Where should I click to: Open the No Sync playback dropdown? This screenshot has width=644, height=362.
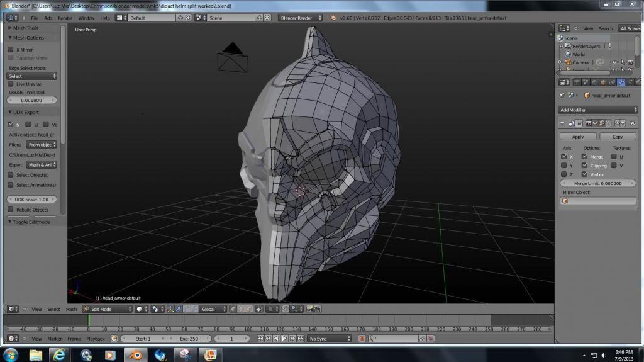pos(330,339)
